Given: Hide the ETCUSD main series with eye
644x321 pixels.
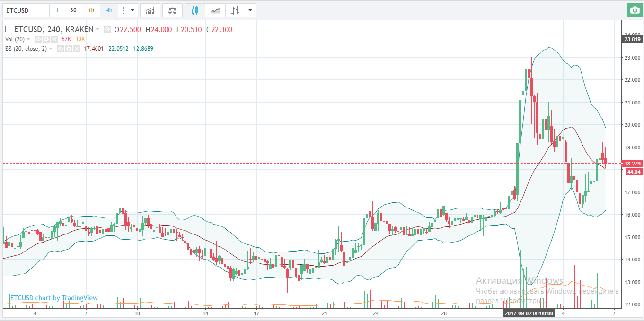Looking at the screenshot, I should [x=107, y=29].
